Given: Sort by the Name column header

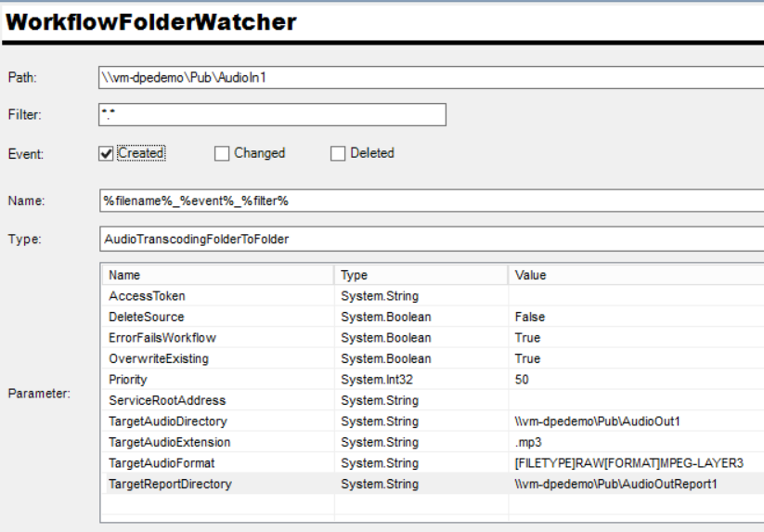Looking at the screenshot, I should tap(217, 275).
